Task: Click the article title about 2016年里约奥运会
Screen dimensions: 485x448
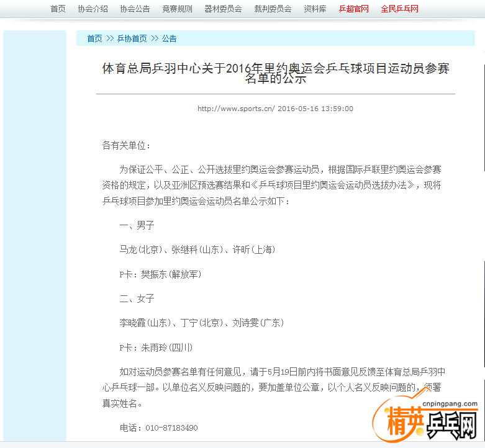Action: point(276,73)
